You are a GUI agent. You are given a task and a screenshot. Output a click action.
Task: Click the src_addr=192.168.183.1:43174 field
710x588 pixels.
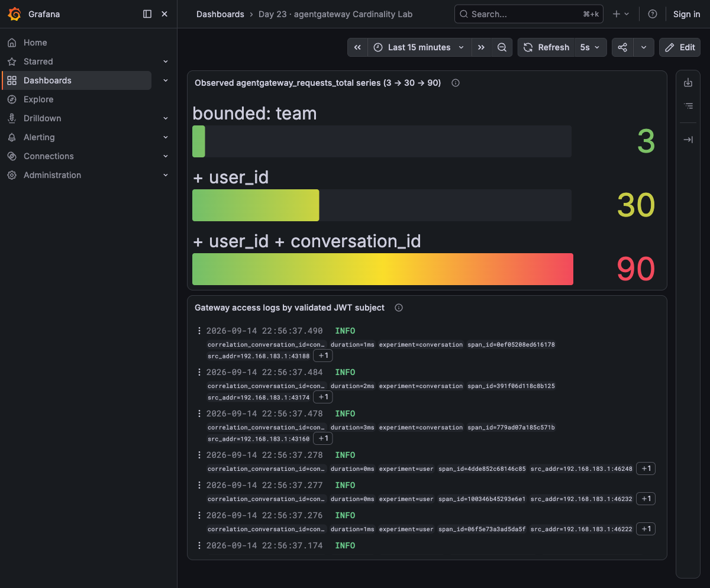(259, 398)
